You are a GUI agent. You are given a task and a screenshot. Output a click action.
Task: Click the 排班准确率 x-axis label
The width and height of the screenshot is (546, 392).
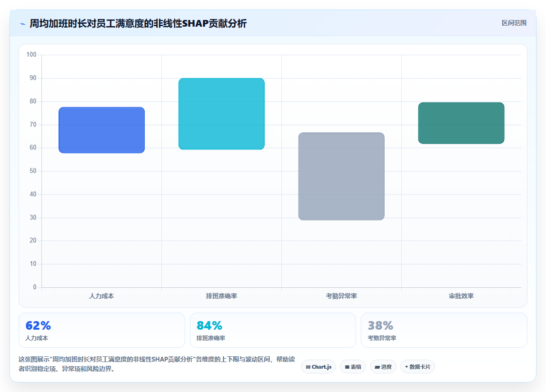[x=221, y=296]
